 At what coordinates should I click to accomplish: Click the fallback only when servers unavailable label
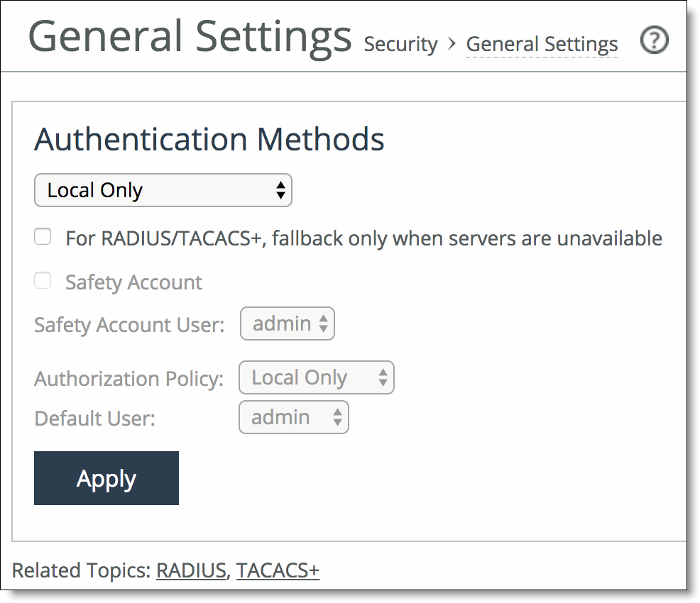(x=363, y=238)
